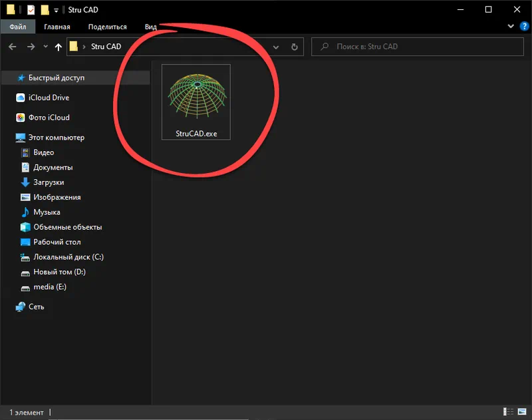The image size is (532, 420).
Task: Open the Вид ribbon tab
Action: click(151, 27)
